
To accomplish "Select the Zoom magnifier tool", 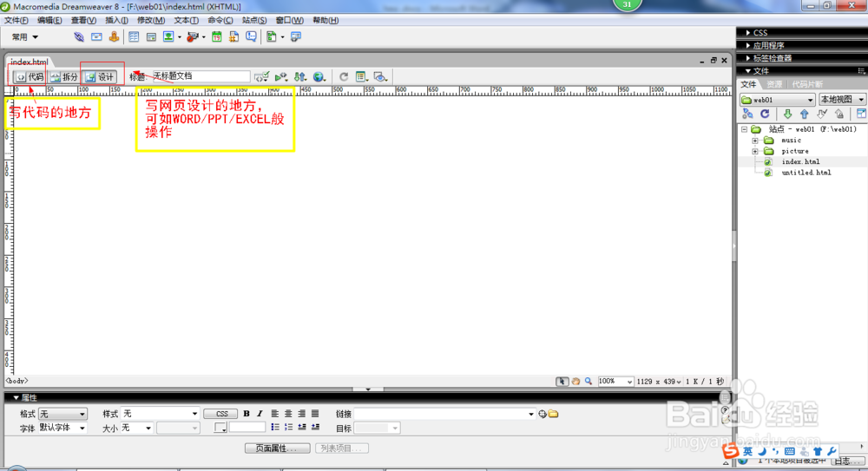I will pos(589,382).
